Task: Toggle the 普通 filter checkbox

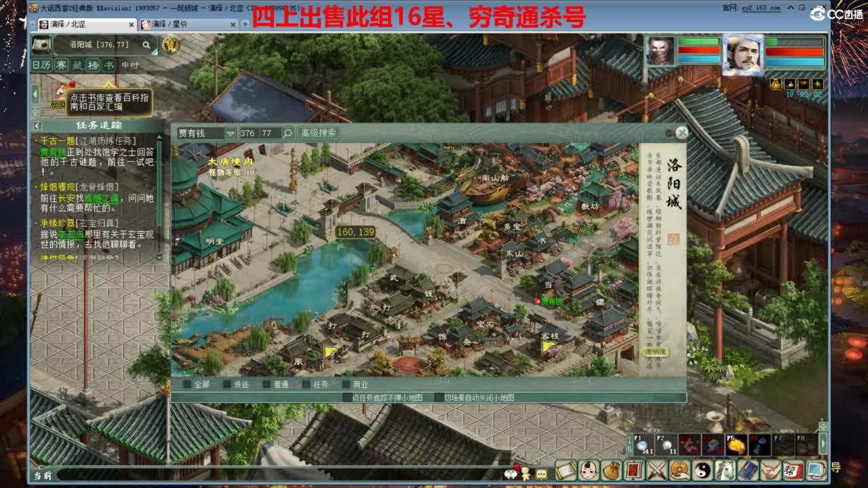Action: click(266, 384)
